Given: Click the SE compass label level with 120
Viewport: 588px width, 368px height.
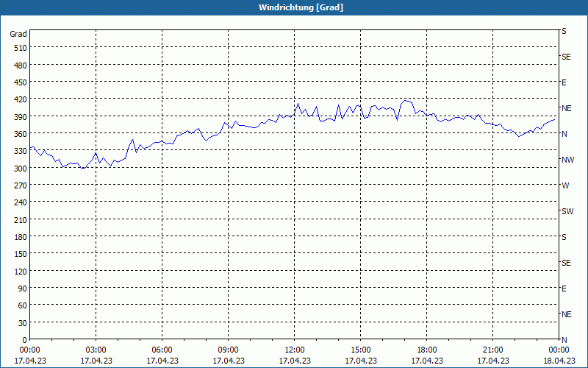Looking at the screenshot, I should tap(566, 263).
